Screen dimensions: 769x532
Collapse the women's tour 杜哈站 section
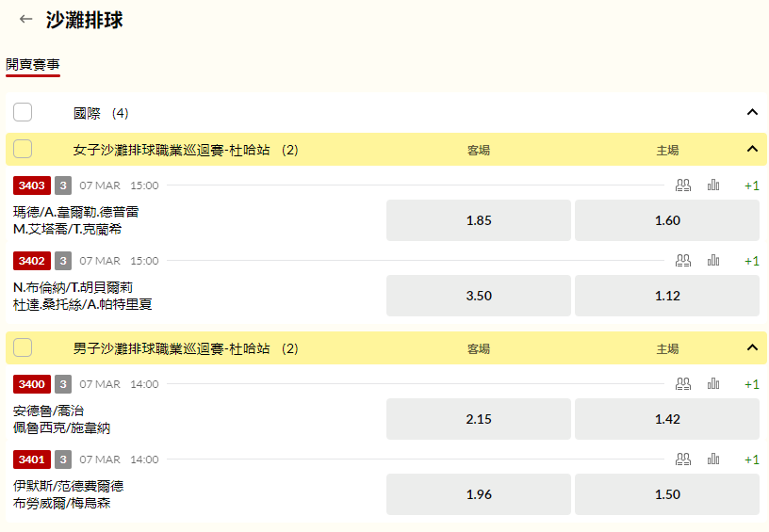coord(752,149)
